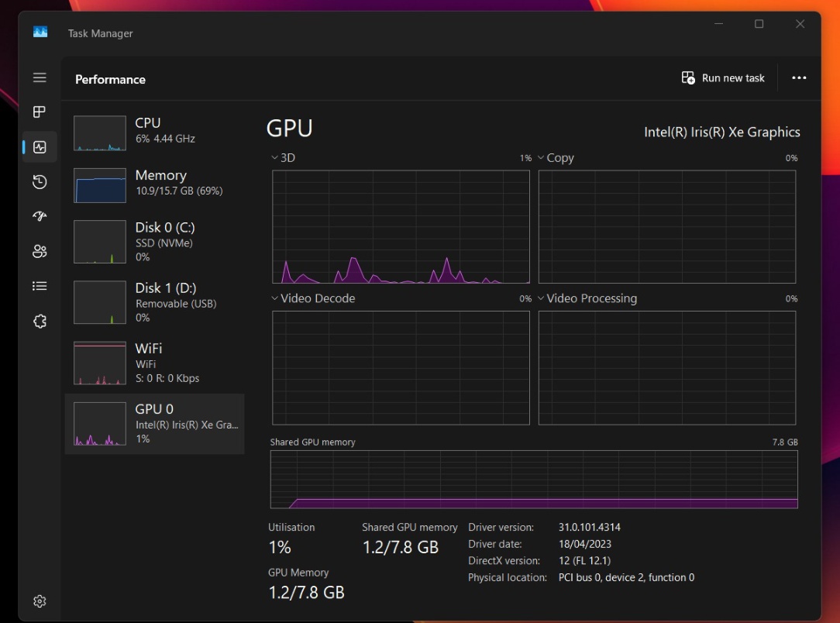Expand the Copy engine graph dropdown

tap(556, 158)
